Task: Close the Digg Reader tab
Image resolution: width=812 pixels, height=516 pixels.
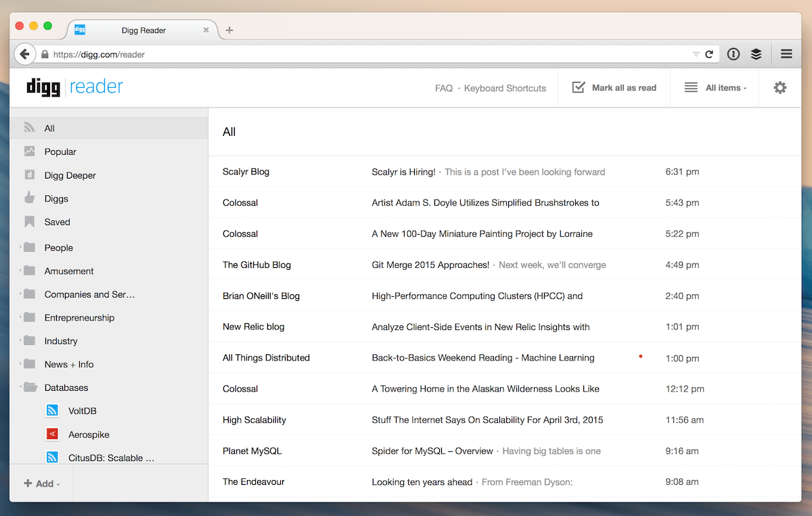Action: pyautogui.click(x=206, y=30)
